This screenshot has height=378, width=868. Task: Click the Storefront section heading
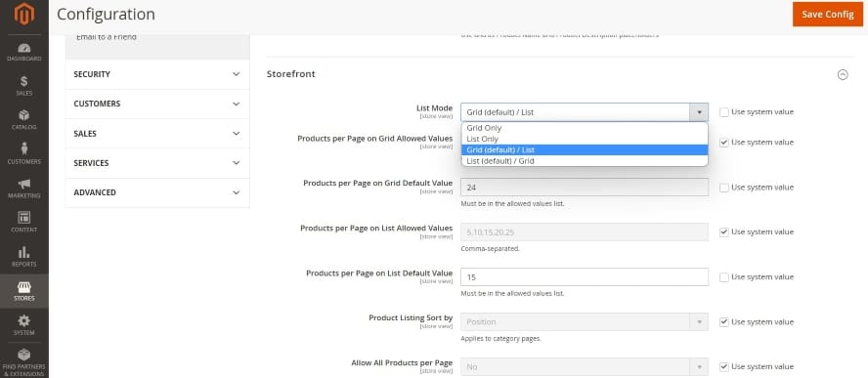(x=291, y=74)
